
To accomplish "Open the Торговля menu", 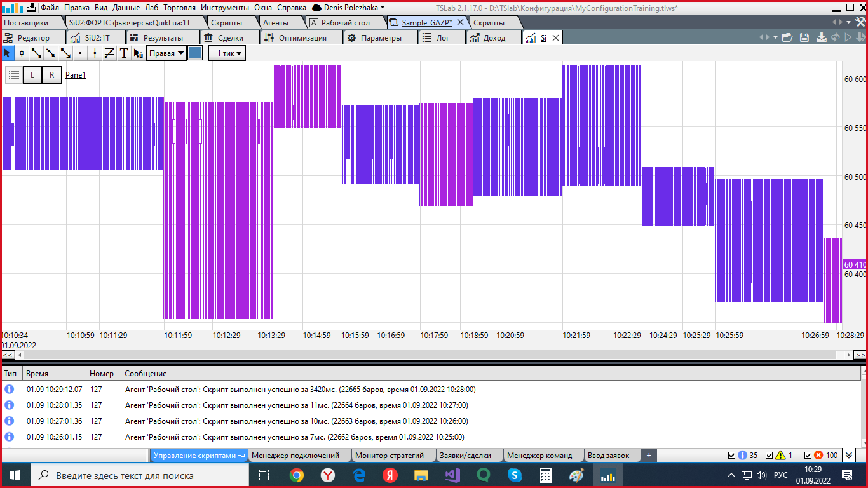I will (179, 8).
